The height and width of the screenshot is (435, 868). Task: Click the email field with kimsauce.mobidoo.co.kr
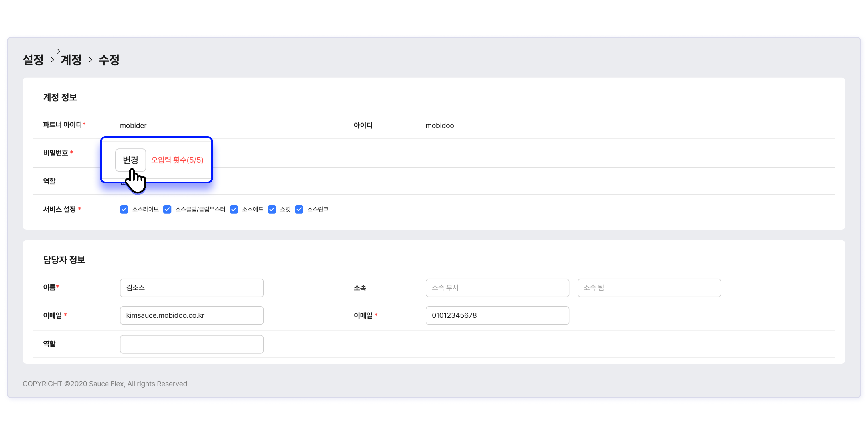[191, 315]
